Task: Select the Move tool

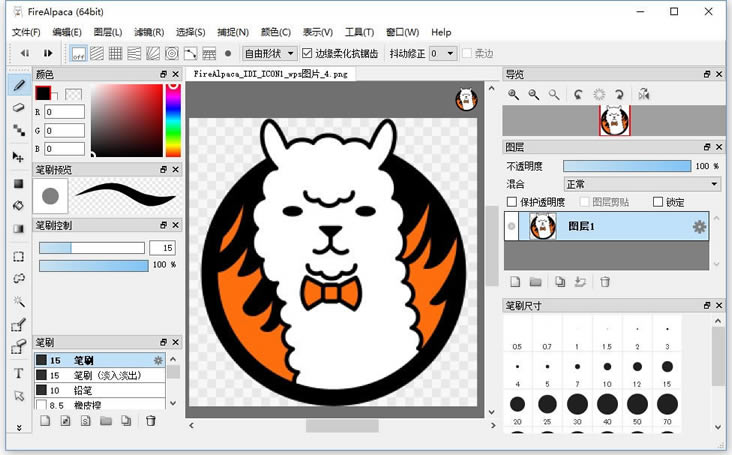Action: point(19,157)
